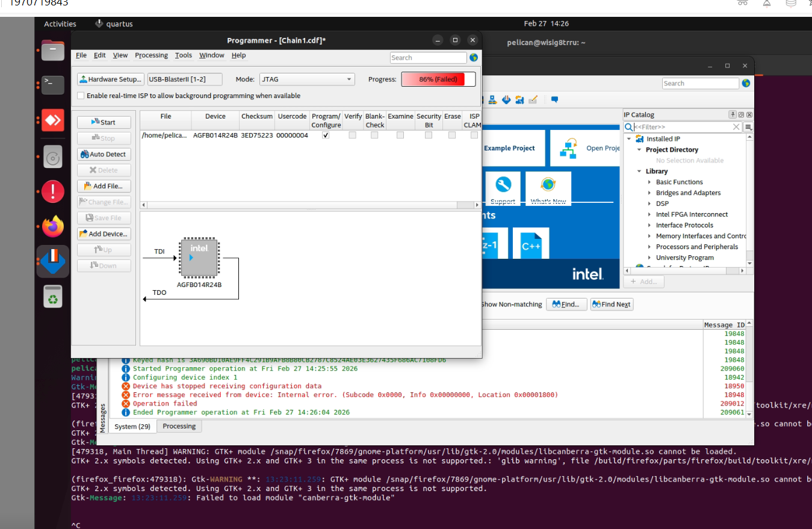Click the IP Catalog filter field
812x529 pixels.
(683, 127)
